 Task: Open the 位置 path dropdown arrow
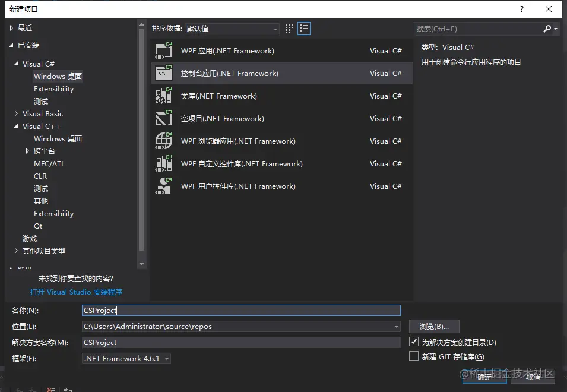tap(397, 327)
